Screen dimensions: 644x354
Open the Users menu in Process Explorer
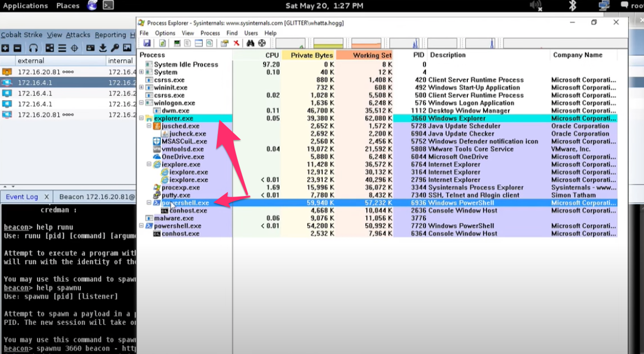point(251,33)
